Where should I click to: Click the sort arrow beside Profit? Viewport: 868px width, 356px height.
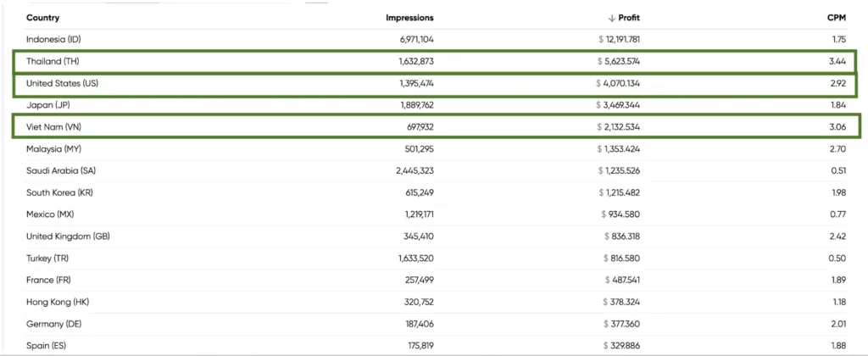[612, 18]
